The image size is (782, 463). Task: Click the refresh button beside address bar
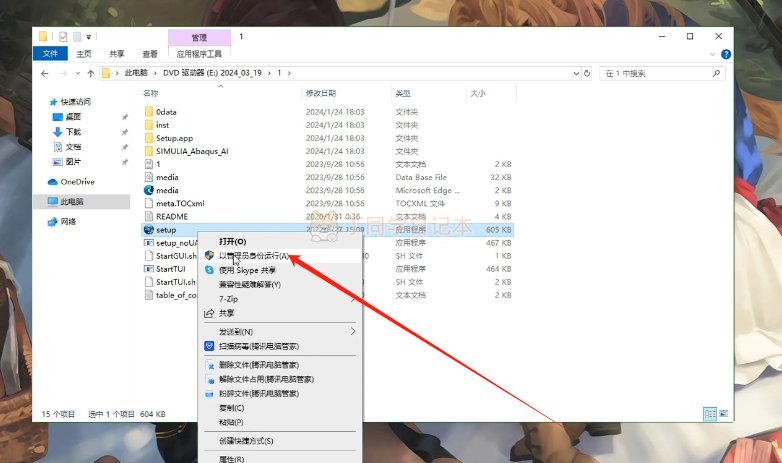click(587, 73)
